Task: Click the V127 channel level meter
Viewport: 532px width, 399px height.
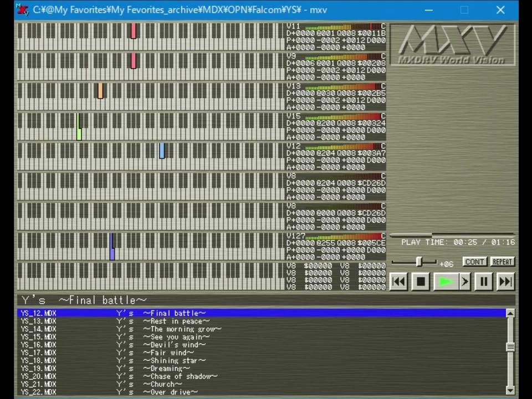Action: click(x=342, y=237)
